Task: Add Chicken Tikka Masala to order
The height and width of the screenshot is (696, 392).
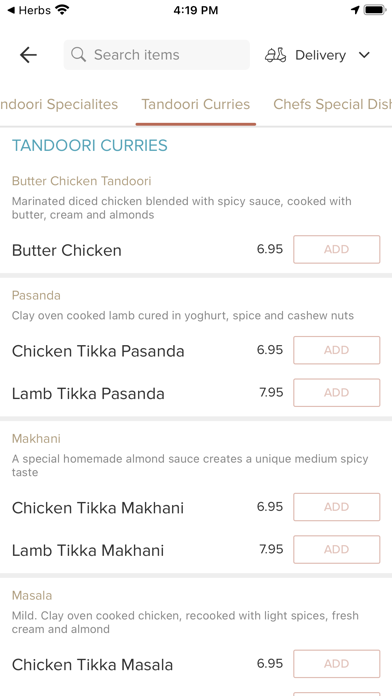Action: coord(337,664)
